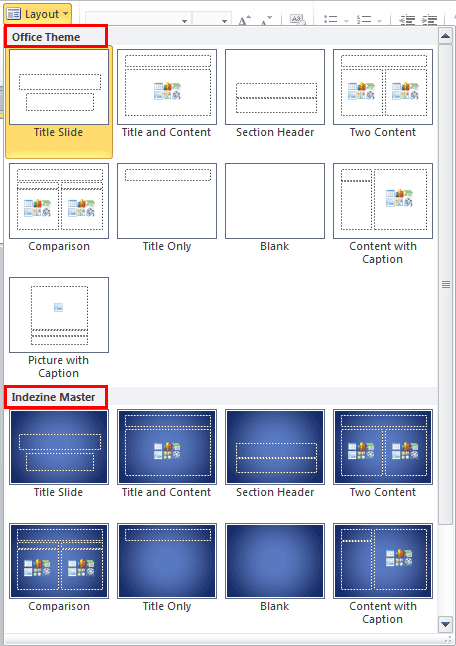Select Office Theme Comparison layout
This screenshot has height=646, width=456.
[x=59, y=208]
